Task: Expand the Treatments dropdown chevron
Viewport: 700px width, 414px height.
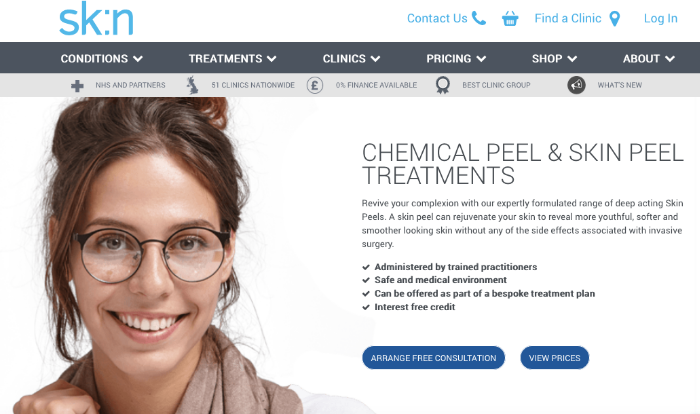Action: pyautogui.click(x=272, y=59)
